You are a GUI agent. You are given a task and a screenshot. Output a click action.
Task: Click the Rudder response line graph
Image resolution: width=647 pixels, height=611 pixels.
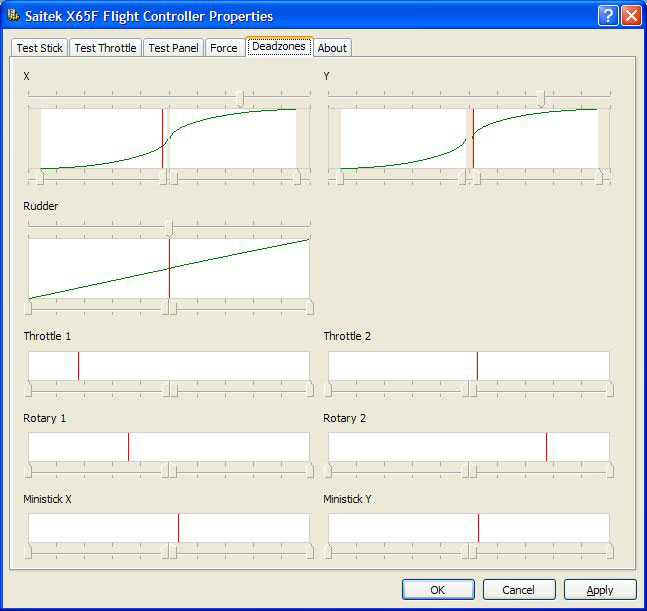[169, 269]
